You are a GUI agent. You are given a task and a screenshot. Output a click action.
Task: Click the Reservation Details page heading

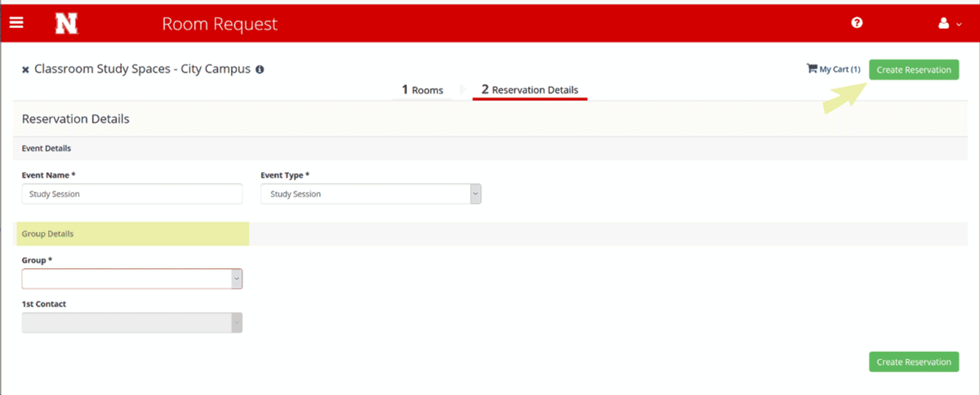(x=76, y=119)
